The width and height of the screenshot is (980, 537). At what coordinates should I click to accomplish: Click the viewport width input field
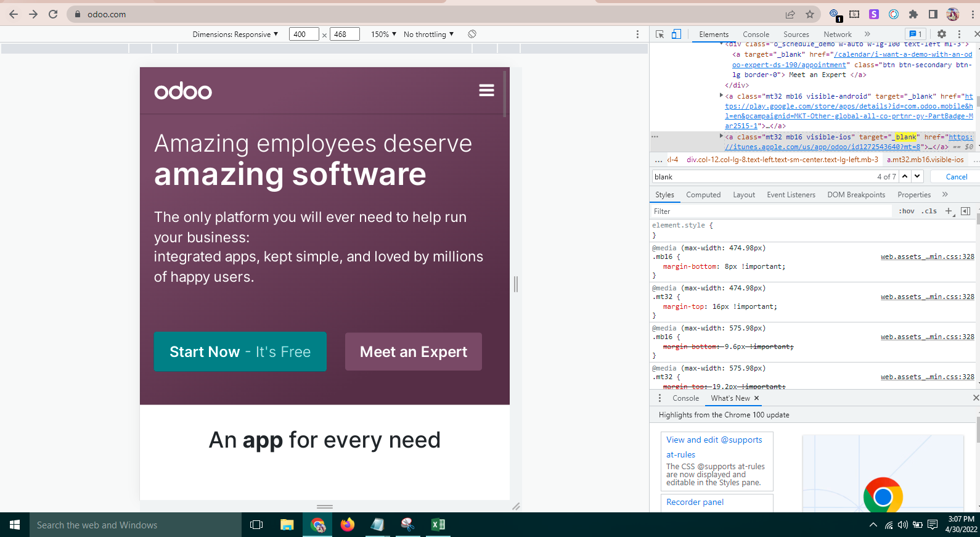click(303, 35)
